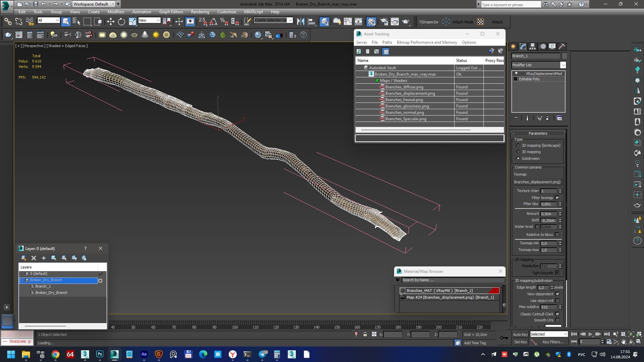The image size is (644, 362).
Task: Open the Hierarchy tab in command panel
Action: pos(533,47)
